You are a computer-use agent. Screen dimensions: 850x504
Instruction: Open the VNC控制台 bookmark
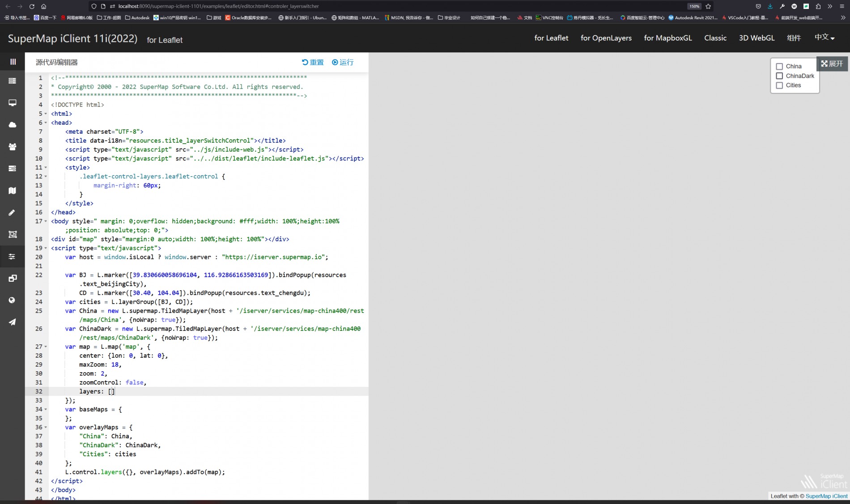(549, 18)
